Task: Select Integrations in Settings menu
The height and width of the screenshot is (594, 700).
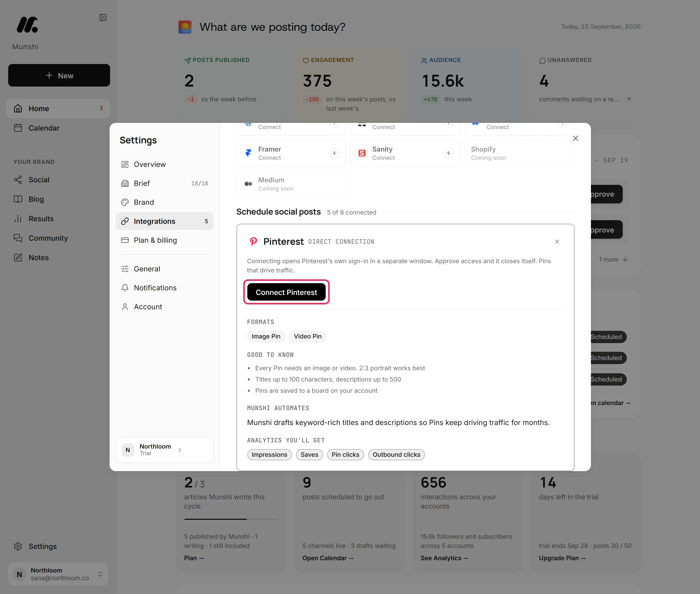Action: point(164,221)
